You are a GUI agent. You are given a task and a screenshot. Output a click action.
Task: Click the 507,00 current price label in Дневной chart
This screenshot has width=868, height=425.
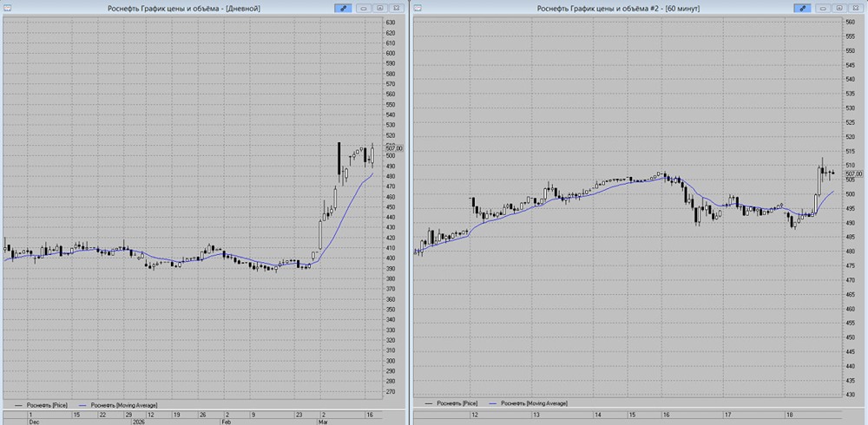pyautogui.click(x=395, y=149)
